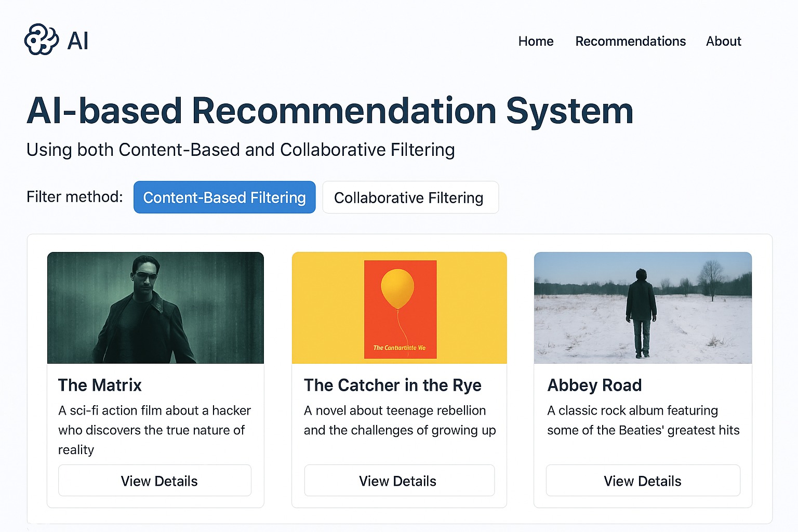This screenshot has width=798, height=532.
Task: Click the AI-based Recommendation System heading
Action: (x=330, y=111)
